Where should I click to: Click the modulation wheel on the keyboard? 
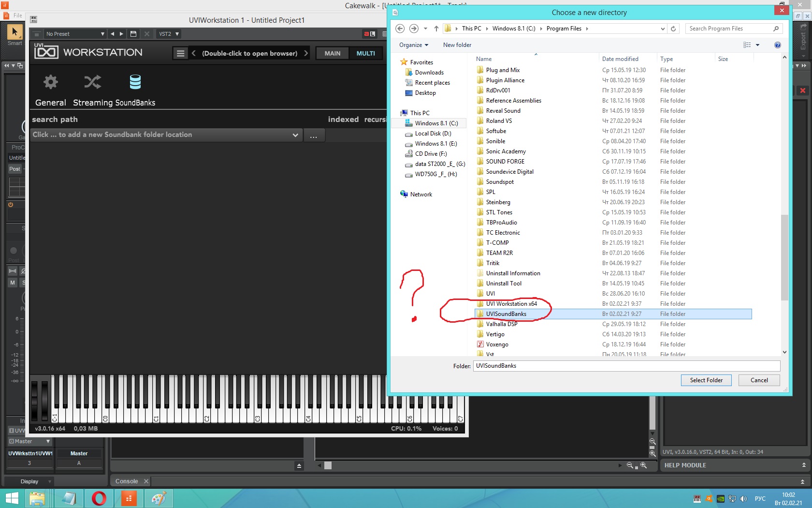[44, 401]
